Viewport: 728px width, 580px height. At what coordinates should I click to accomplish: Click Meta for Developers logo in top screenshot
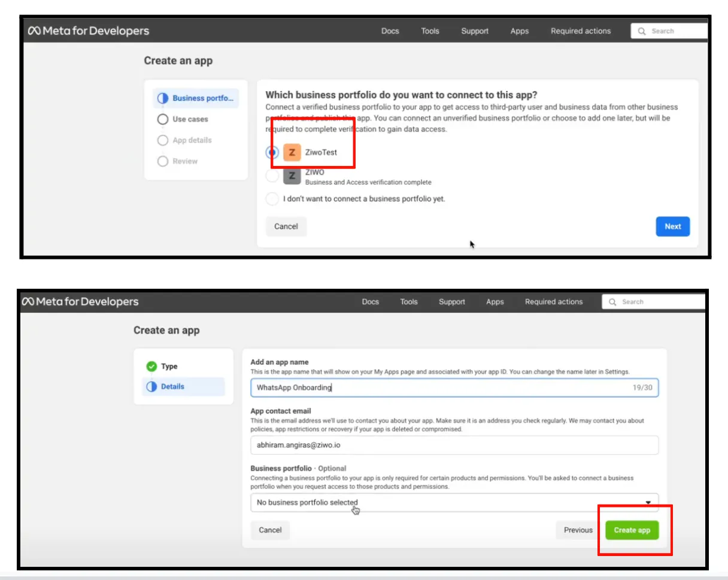[89, 31]
